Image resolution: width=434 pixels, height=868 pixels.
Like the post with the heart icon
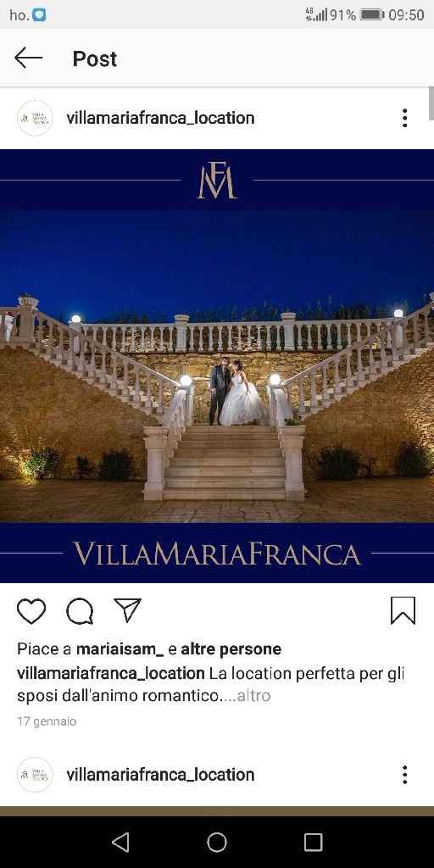31,611
